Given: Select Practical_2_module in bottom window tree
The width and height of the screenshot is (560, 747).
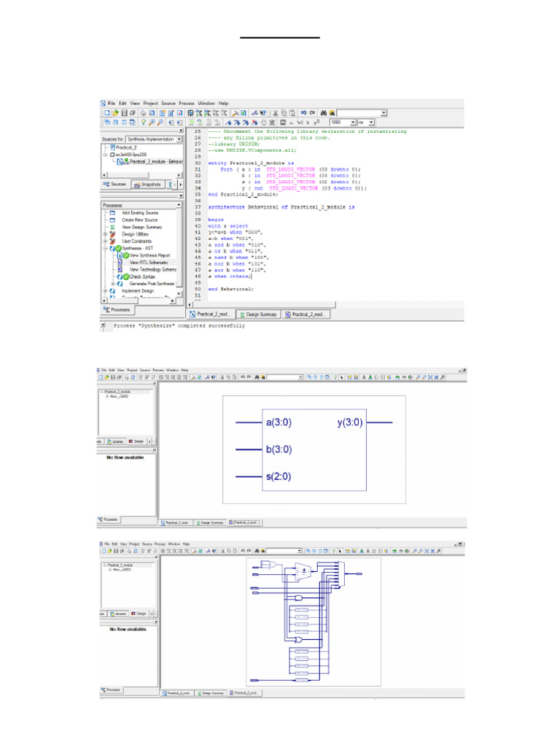Looking at the screenshot, I should (120, 565).
